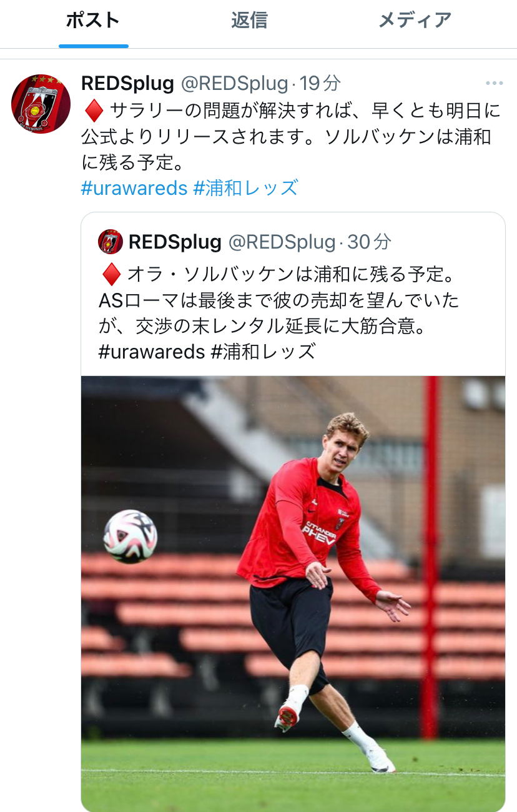Click REDSplug name in the quoted post

point(175,242)
